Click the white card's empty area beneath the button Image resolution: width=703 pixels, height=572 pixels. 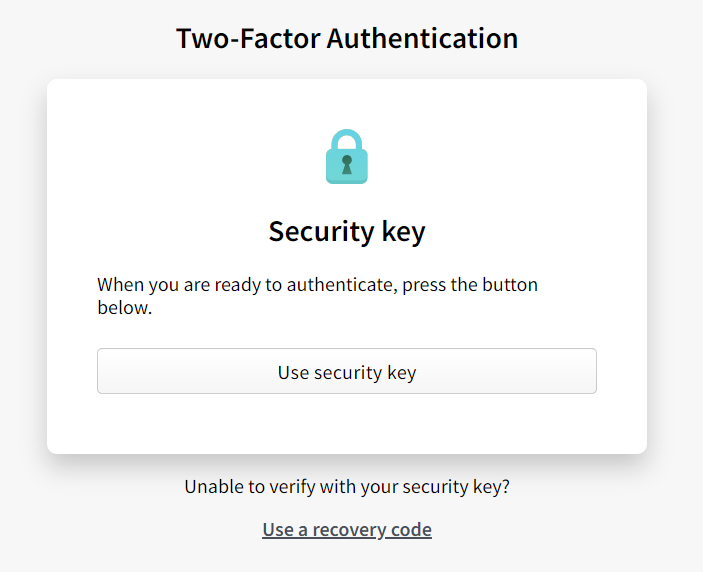347,424
